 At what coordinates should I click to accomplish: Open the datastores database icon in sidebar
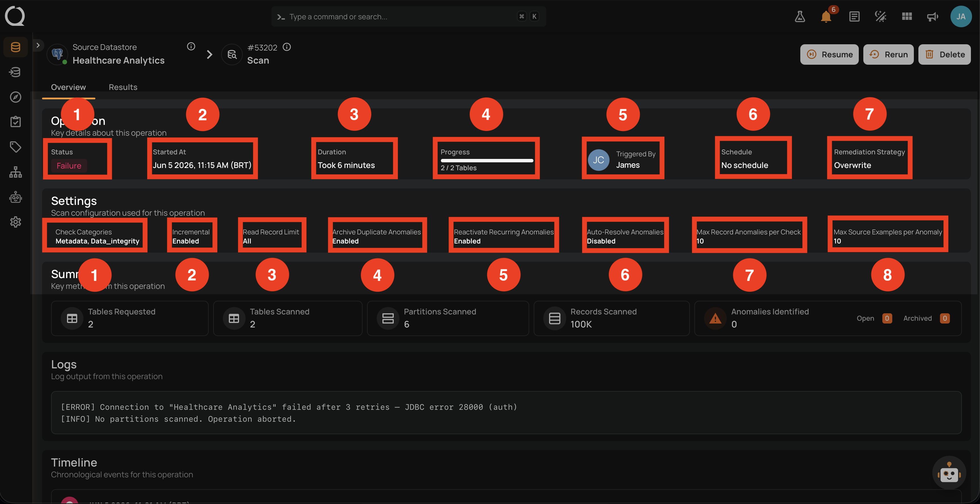click(16, 47)
